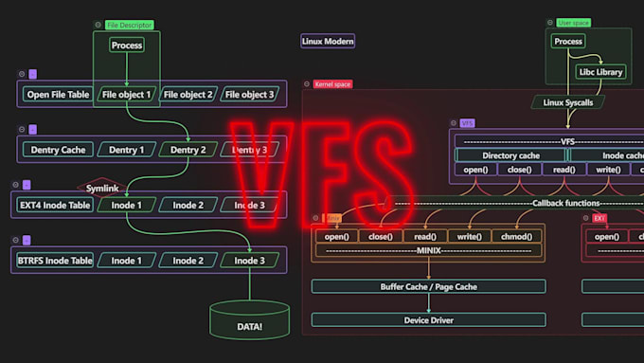
Task: Select the purple VFS group label
Action: pos(468,123)
